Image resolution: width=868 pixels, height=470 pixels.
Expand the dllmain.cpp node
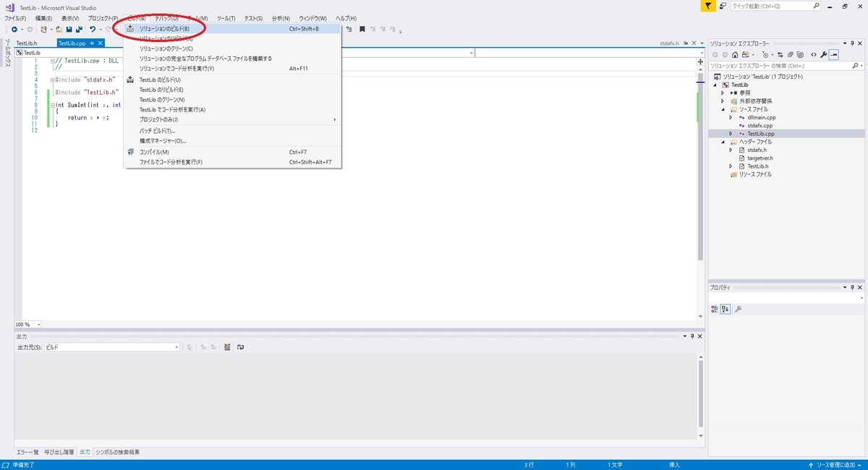(731, 117)
